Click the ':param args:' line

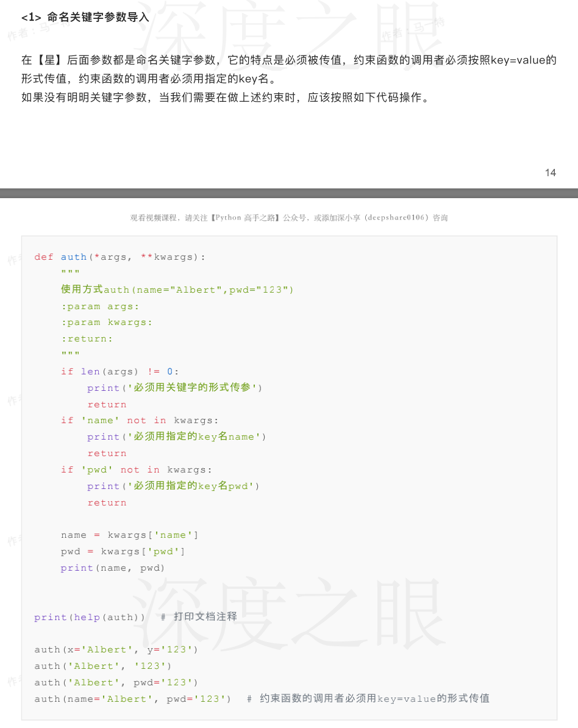100,307
